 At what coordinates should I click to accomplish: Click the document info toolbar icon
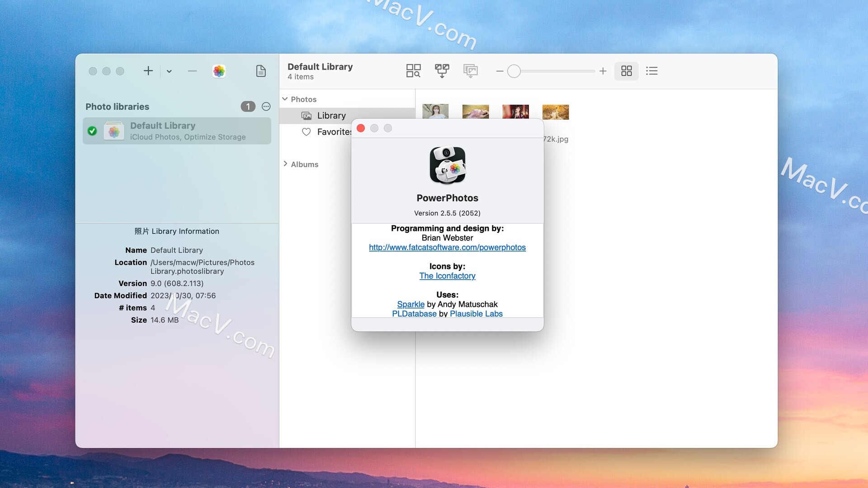[261, 71]
